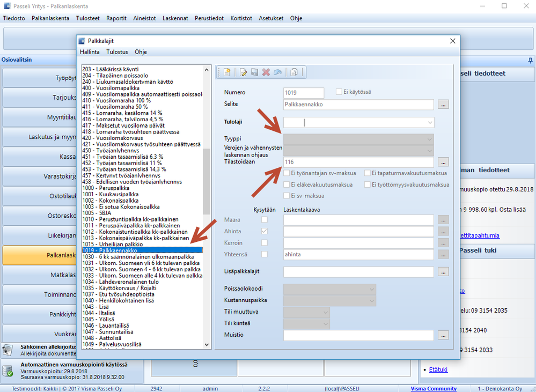Open the Palkanlaskenta main menu
Image resolution: width=536 pixels, height=392 pixels.
(x=50, y=18)
